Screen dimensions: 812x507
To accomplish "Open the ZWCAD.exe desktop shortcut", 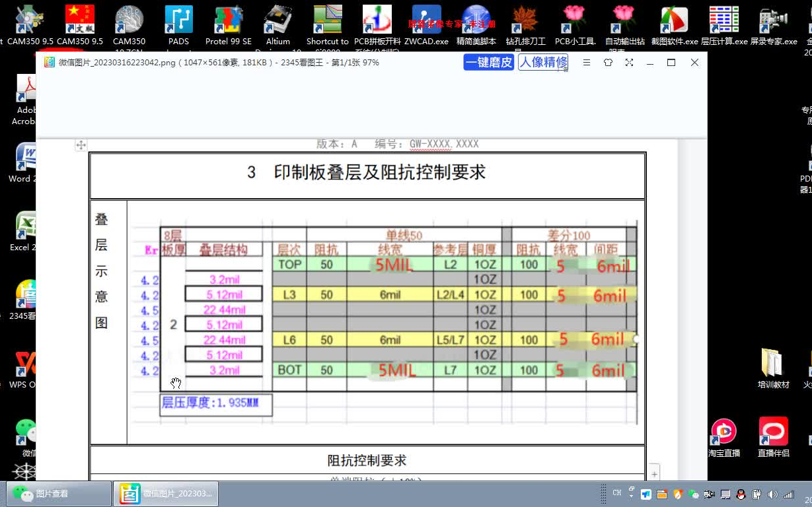I will [x=425, y=18].
